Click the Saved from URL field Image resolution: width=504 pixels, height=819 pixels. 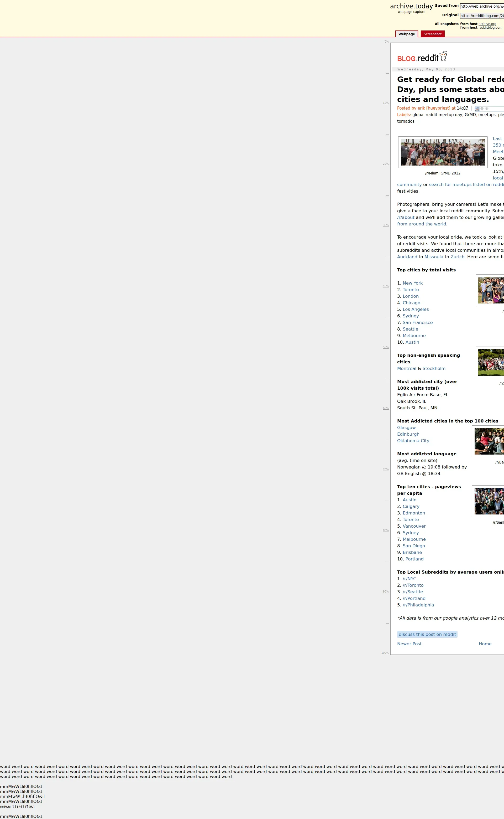482,6
